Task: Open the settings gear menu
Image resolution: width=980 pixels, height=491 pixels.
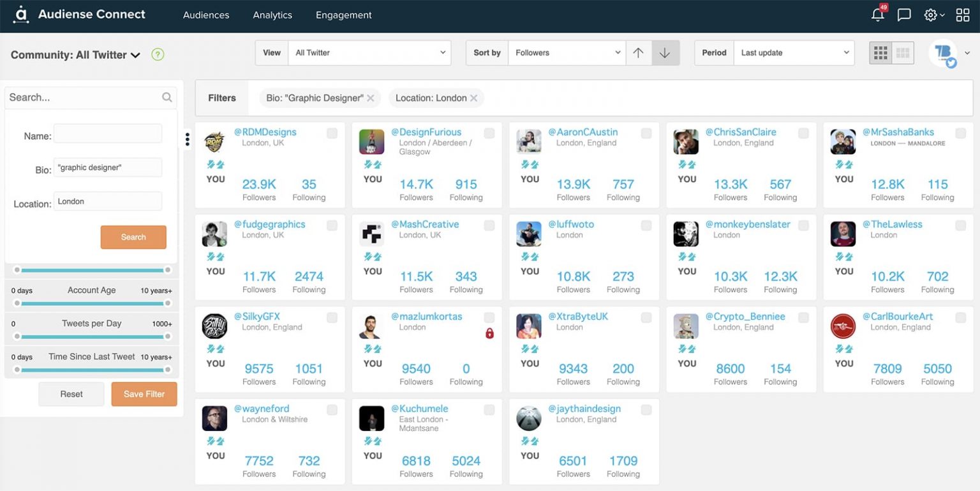Action: (x=930, y=15)
